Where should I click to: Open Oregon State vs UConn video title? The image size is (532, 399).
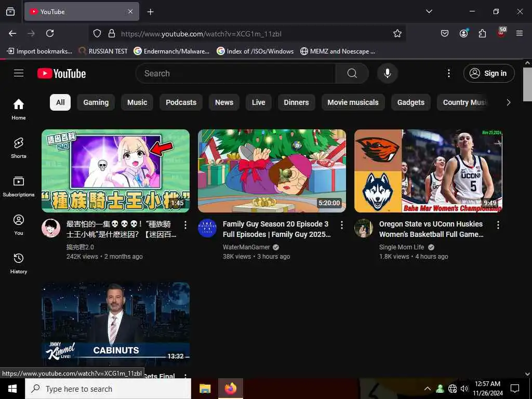point(431,229)
